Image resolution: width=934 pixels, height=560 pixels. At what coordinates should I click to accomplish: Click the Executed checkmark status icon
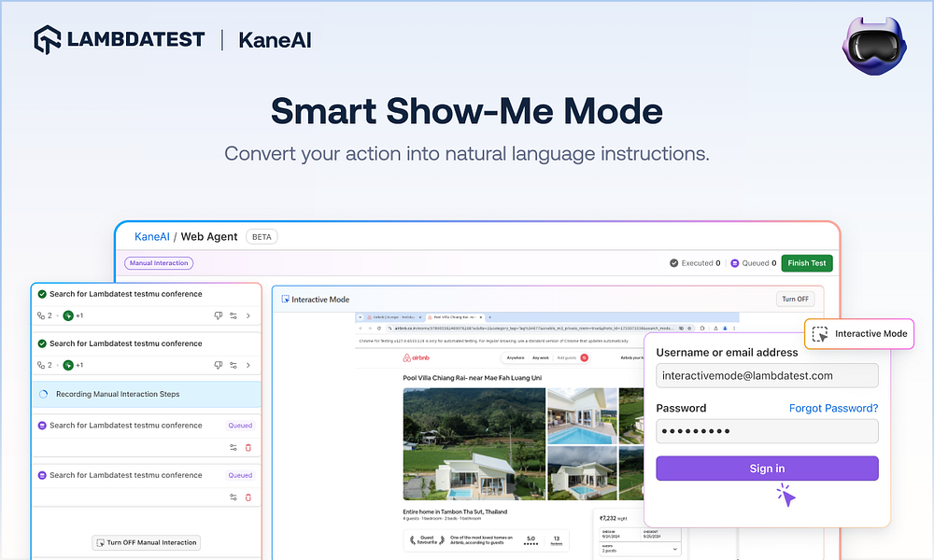(x=673, y=263)
